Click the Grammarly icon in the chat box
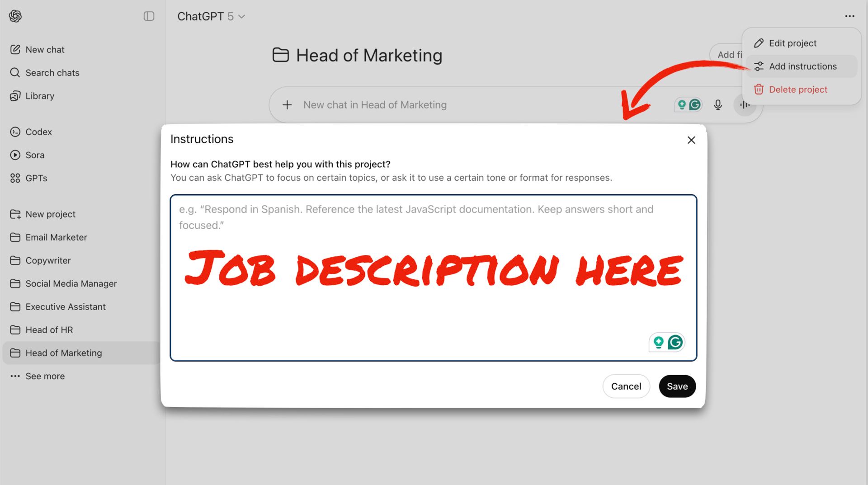This screenshot has width=868, height=485. pos(695,105)
